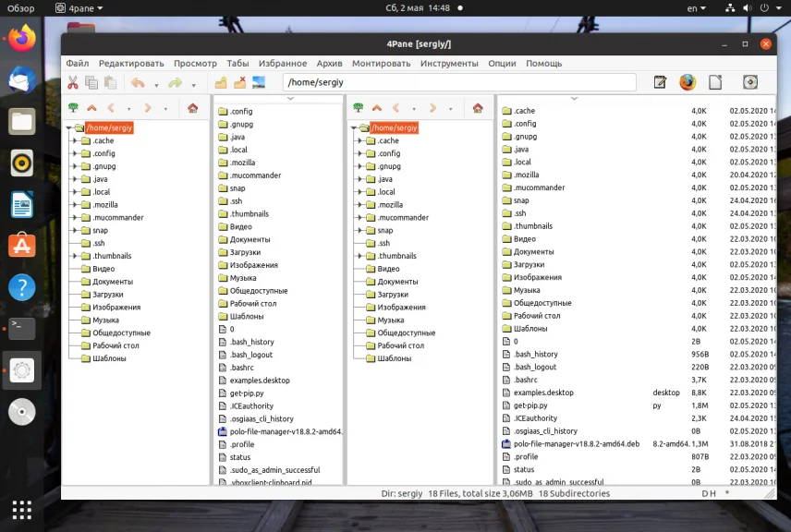Click the home icon in left pane

point(192,108)
